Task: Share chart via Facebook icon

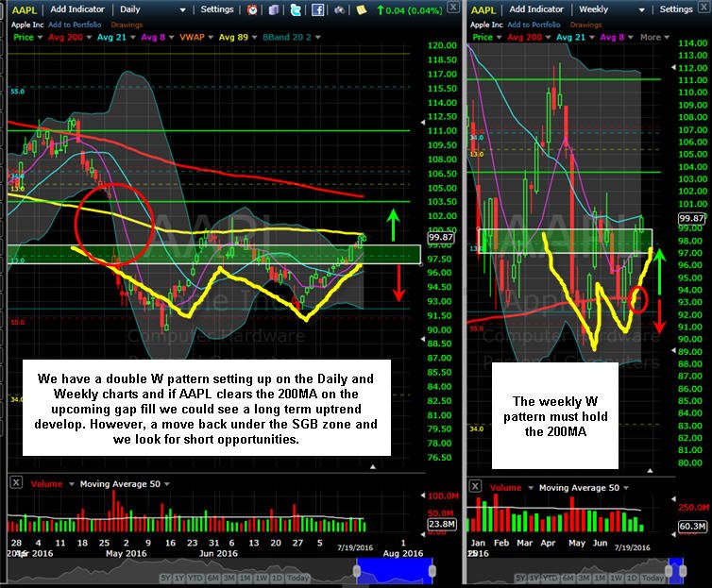Action: click(318, 9)
